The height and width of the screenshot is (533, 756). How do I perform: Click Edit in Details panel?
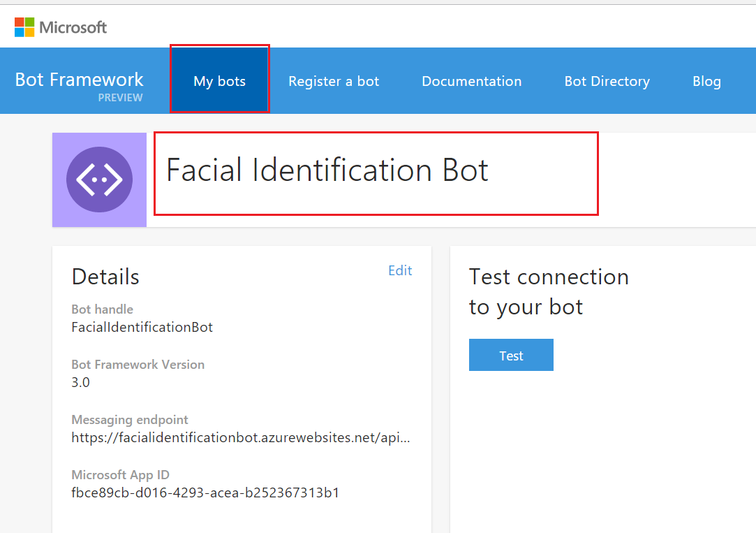pos(400,270)
